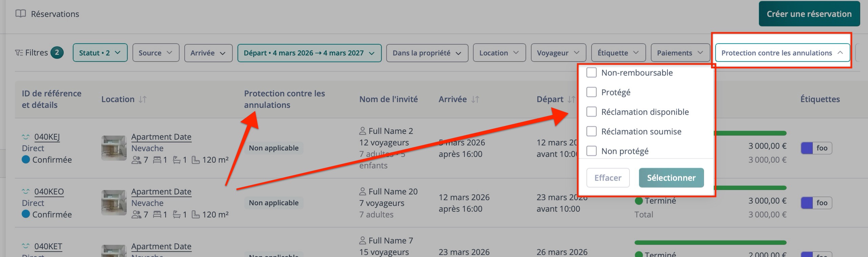The image size is (868, 257).
Task: Check the Non-remboursable filter option
Action: coord(591,72)
